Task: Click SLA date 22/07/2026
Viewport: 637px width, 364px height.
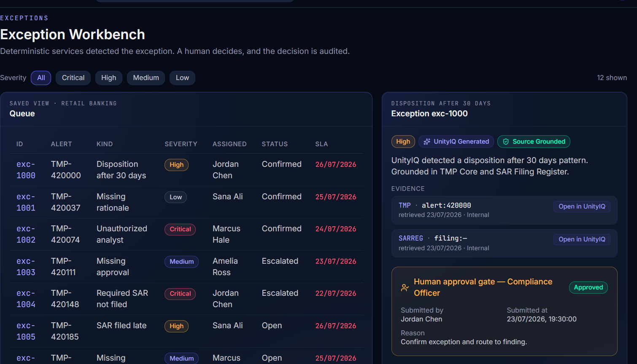Action: point(336,294)
